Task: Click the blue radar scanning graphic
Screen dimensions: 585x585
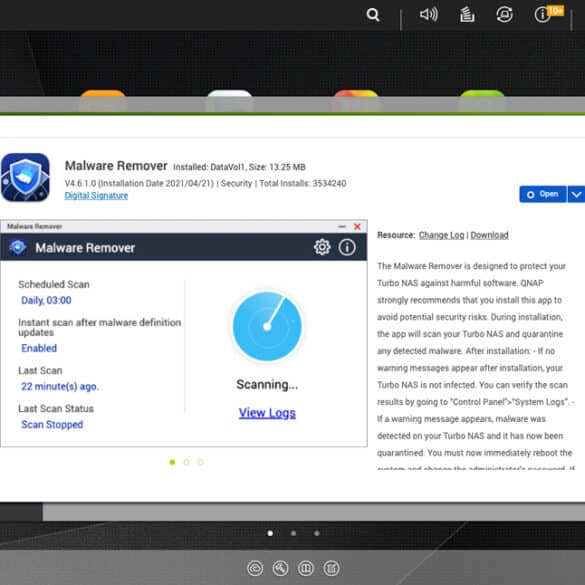Action: pos(267,326)
